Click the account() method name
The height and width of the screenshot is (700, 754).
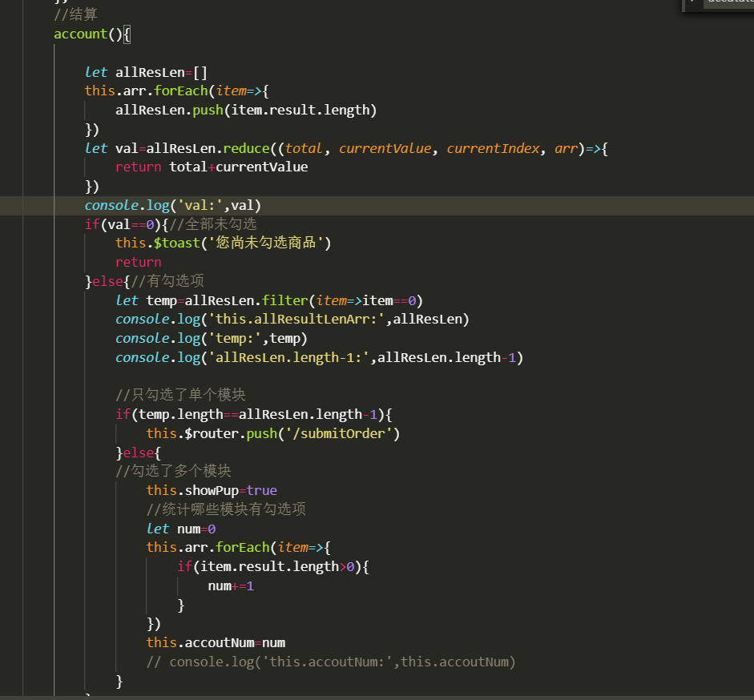tap(80, 34)
